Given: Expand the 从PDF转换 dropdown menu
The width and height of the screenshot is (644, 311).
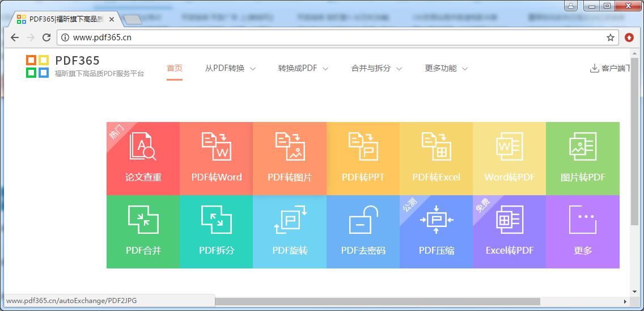Looking at the screenshot, I should tap(230, 69).
